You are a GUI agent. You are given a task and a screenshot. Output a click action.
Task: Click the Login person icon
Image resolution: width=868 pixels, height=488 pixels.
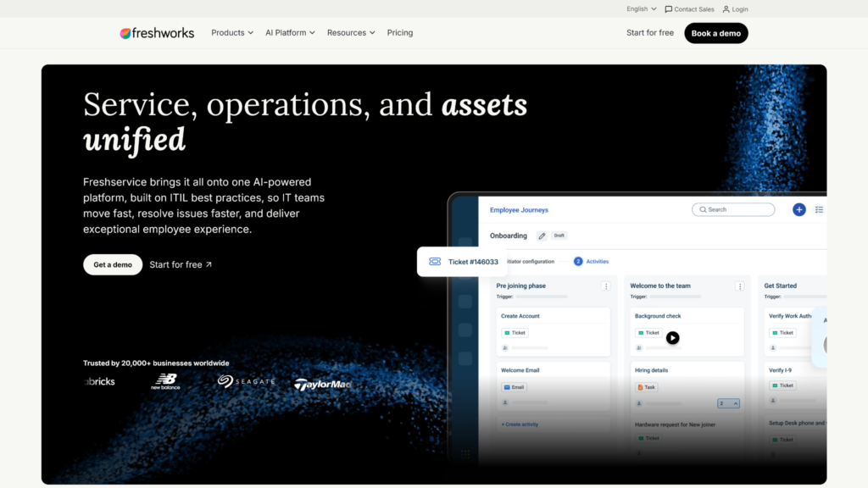[x=726, y=8]
